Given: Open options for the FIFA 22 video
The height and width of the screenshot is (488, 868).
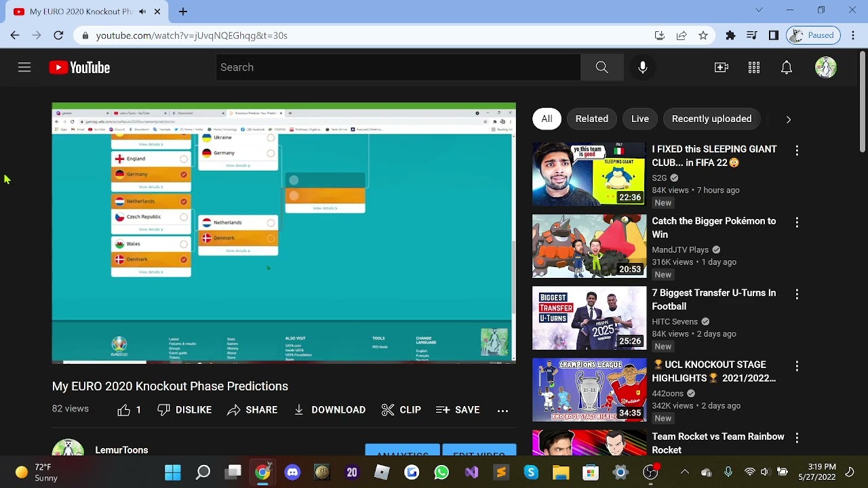Looking at the screenshot, I should tap(797, 150).
